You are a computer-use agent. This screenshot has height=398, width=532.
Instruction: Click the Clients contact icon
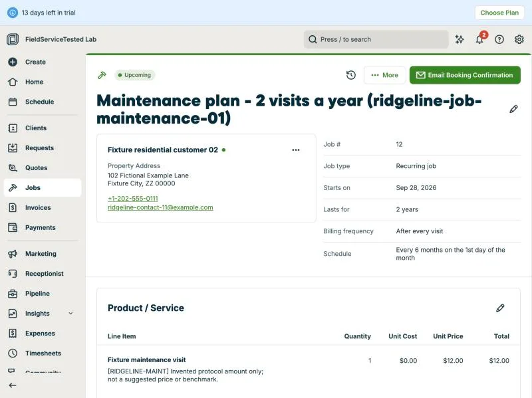click(x=13, y=128)
